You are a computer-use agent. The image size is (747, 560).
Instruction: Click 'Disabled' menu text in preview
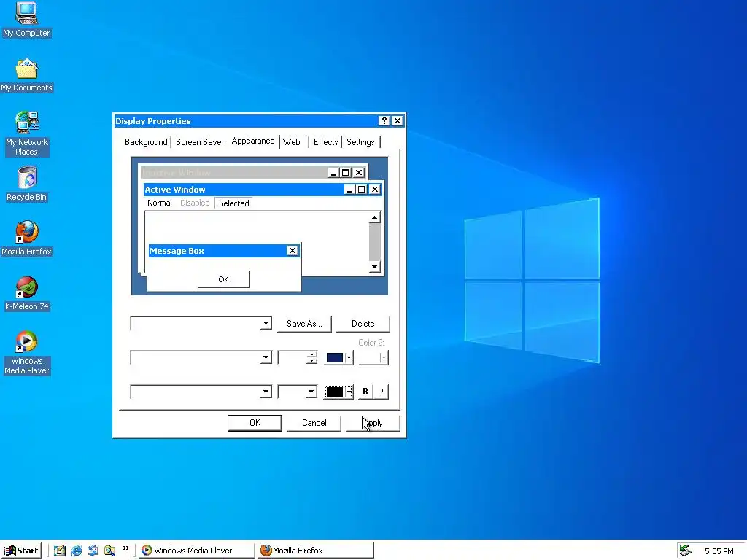(x=195, y=203)
